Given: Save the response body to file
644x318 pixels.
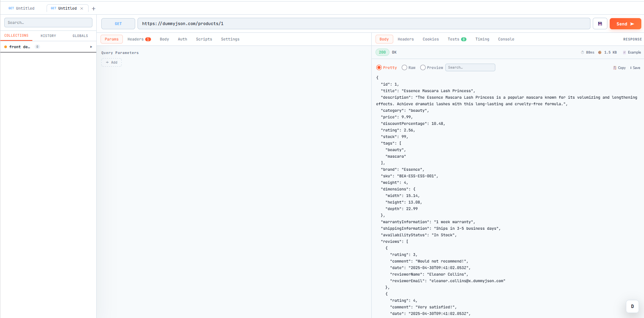Looking at the screenshot, I should point(635,68).
